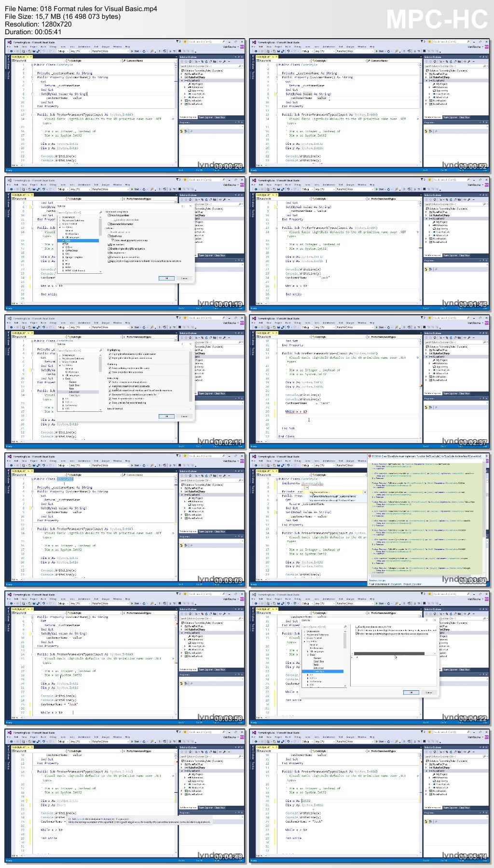Screen dimensions: 494x868
Task: Click OK in the Options dialog, frame 00:04:22
Action: [411, 692]
